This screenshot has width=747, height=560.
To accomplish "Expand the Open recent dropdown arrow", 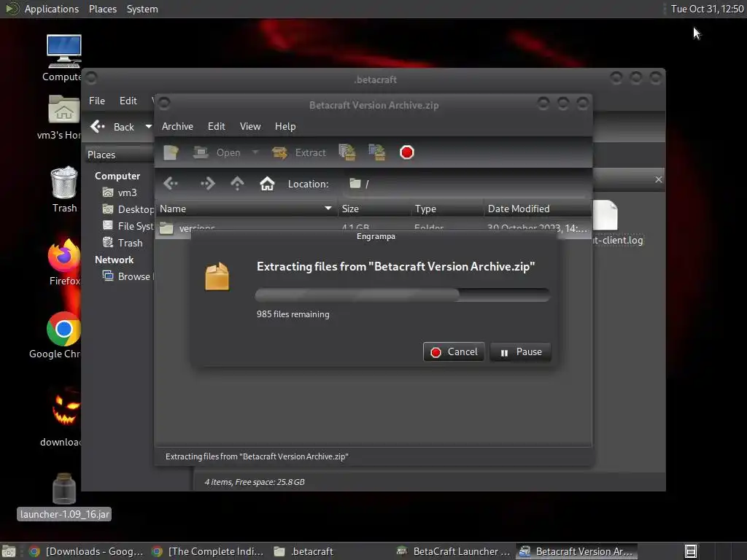I will point(255,152).
